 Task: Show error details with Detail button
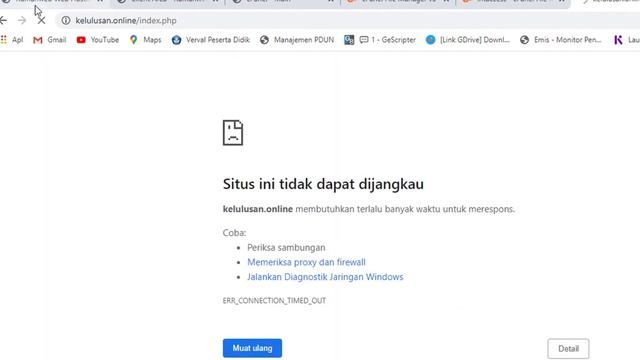click(x=568, y=349)
